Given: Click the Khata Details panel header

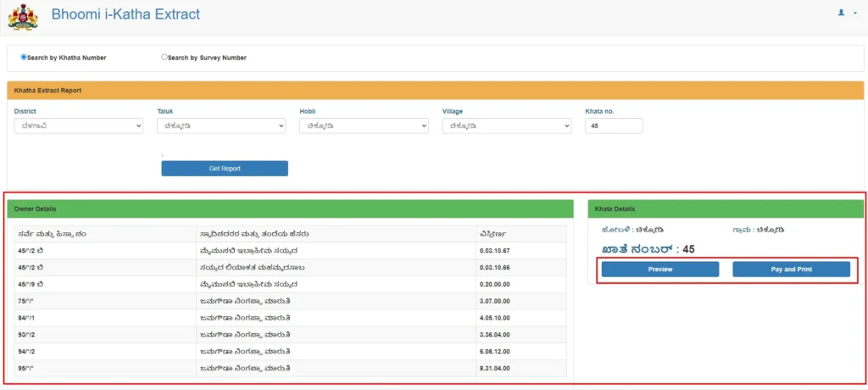Looking at the screenshot, I should (x=726, y=209).
